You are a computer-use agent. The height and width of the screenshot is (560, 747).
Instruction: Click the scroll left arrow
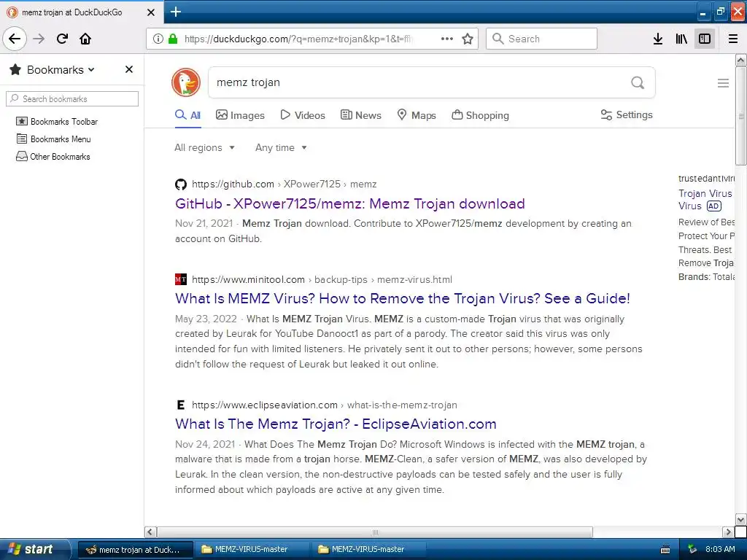point(150,532)
